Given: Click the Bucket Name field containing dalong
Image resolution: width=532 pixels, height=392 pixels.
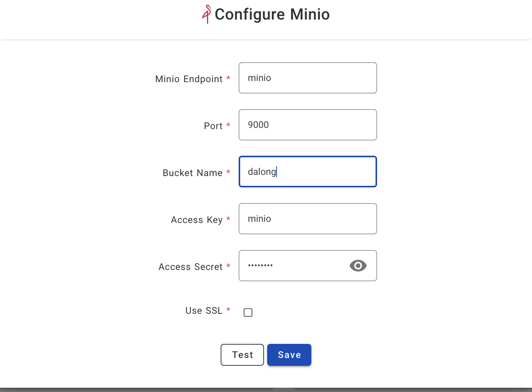Looking at the screenshot, I should point(308,172).
